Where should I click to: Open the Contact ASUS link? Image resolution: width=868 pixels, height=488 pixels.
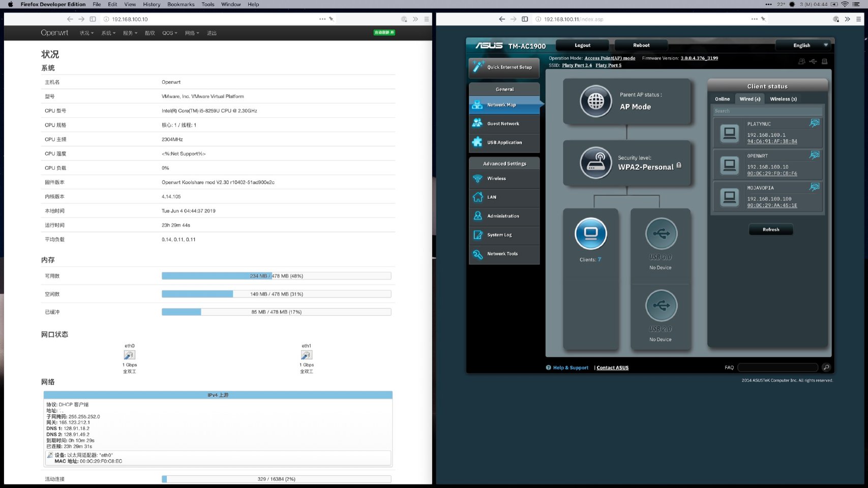point(612,368)
